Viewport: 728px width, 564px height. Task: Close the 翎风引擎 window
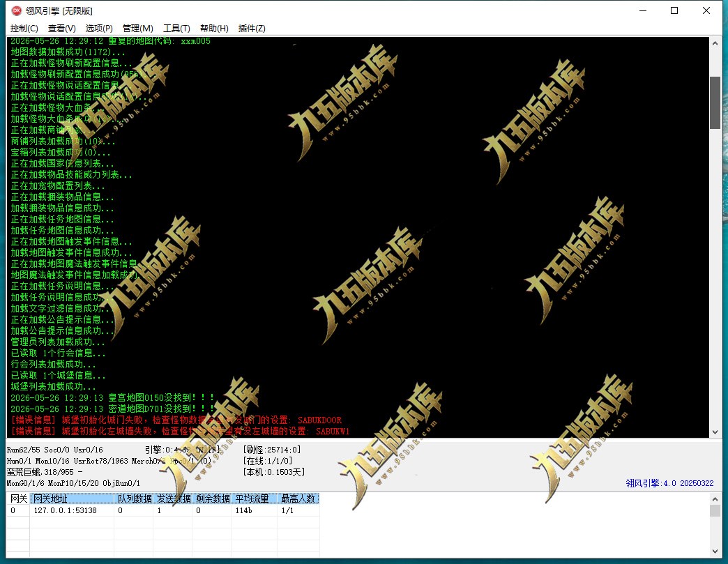click(x=706, y=10)
